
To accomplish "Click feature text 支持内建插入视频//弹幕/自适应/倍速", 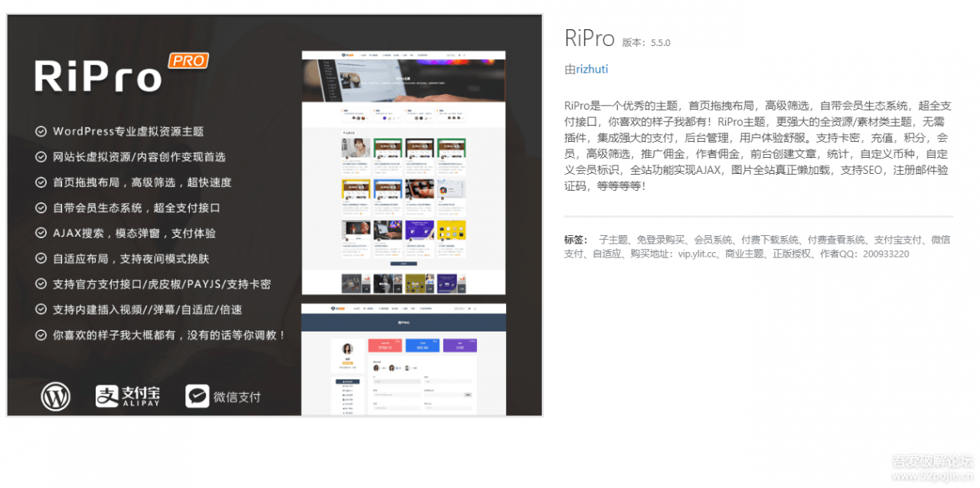I will click(147, 310).
